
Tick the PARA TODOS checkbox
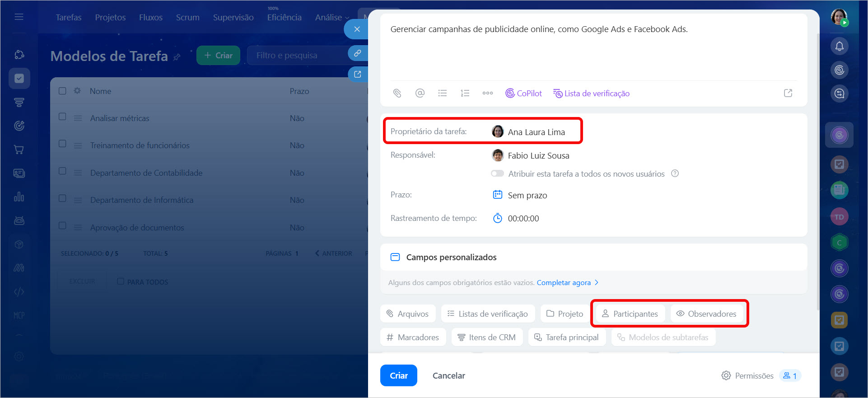pyautogui.click(x=121, y=281)
